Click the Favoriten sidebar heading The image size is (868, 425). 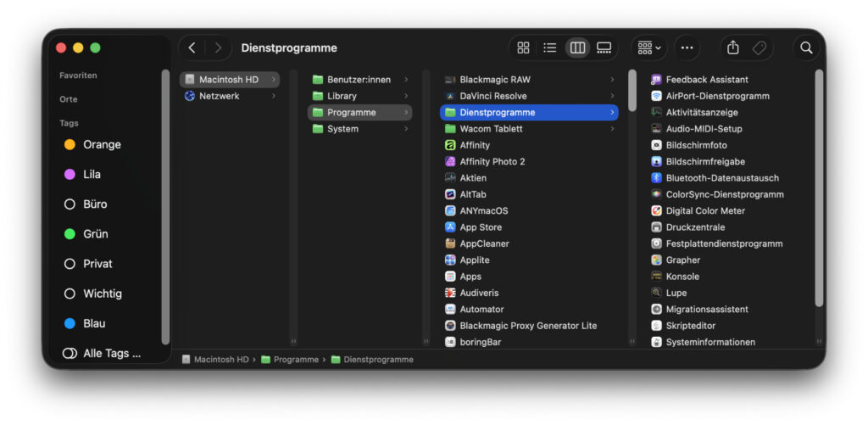(78, 75)
